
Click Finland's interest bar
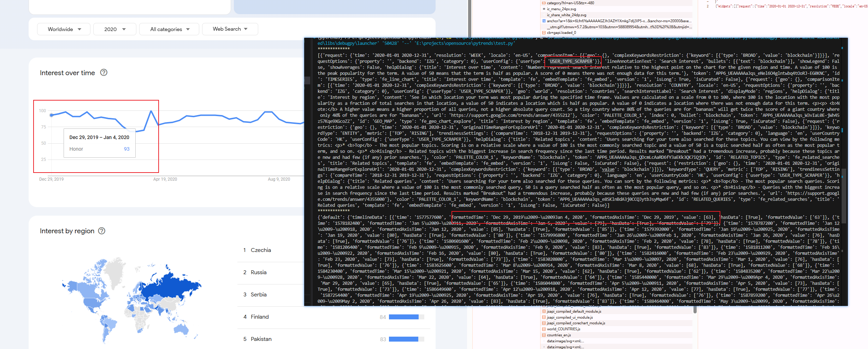pyautogui.click(x=406, y=317)
